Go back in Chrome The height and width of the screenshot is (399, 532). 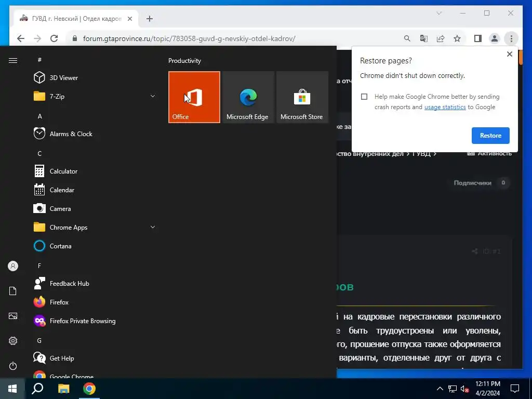[21, 38]
